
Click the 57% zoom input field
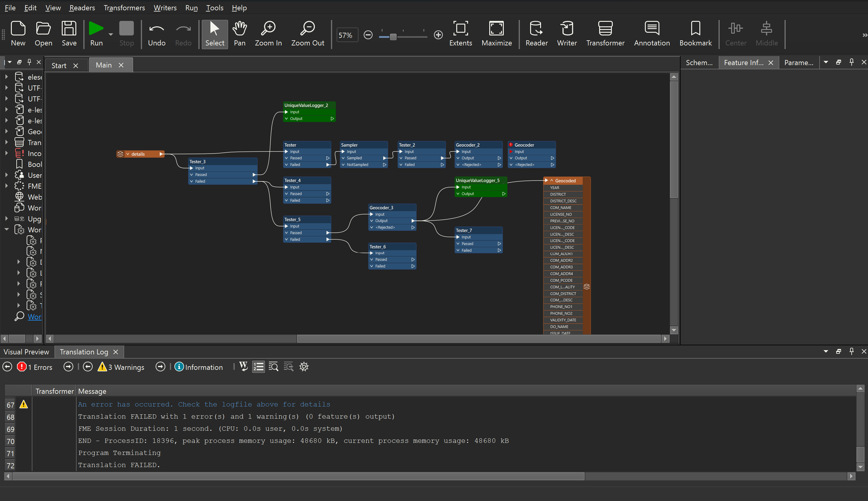[x=347, y=35]
